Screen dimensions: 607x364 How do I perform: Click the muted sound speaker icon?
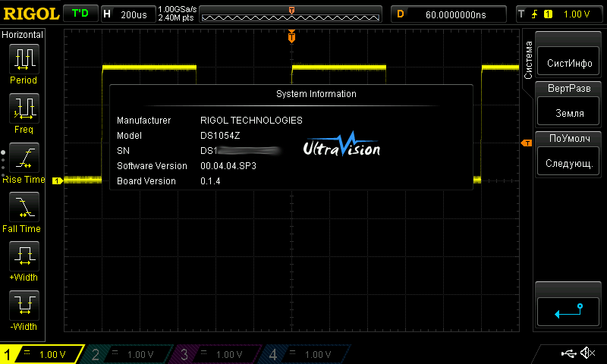(587, 353)
